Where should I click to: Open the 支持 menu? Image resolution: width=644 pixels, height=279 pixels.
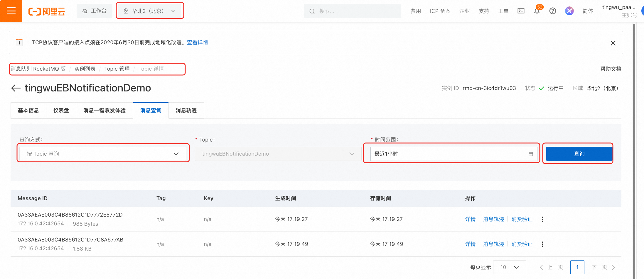(x=484, y=11)
